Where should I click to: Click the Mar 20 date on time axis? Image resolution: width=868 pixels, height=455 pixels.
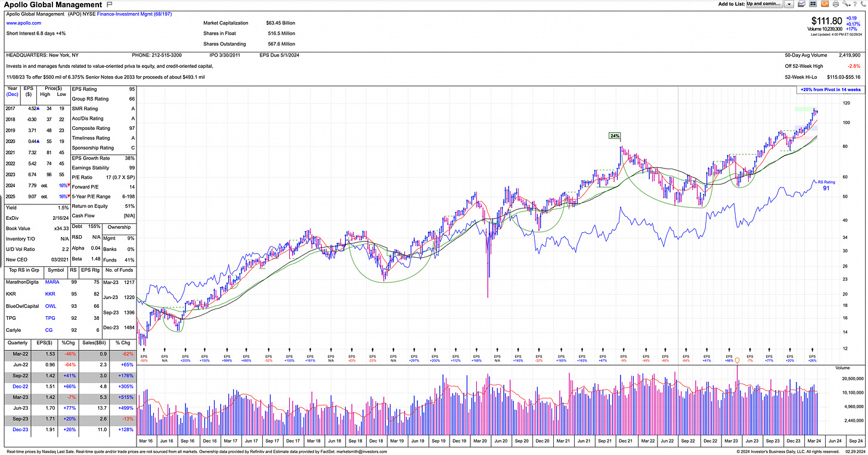click(479, 441)
